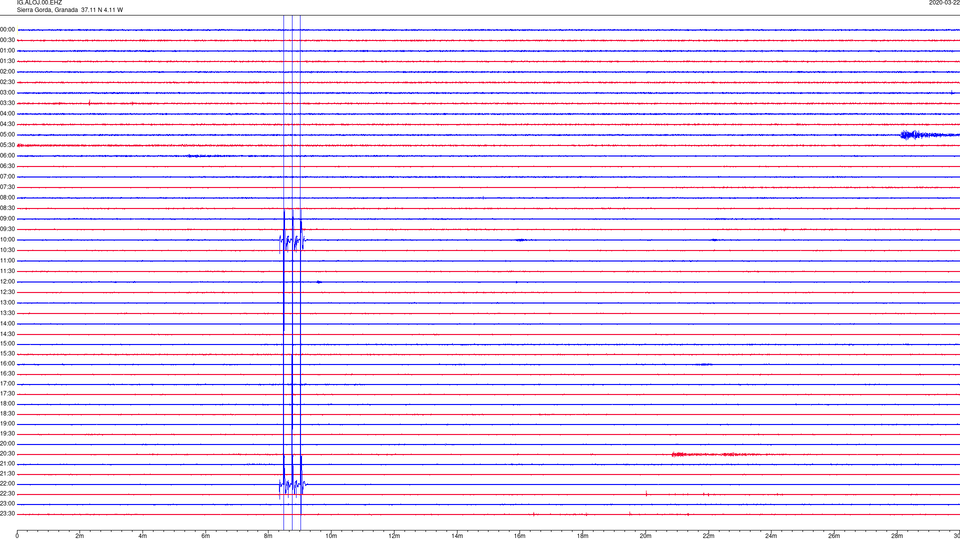Select the 05:30 trace time label
The width and height of the screenshot is (960, 540).
7,145
